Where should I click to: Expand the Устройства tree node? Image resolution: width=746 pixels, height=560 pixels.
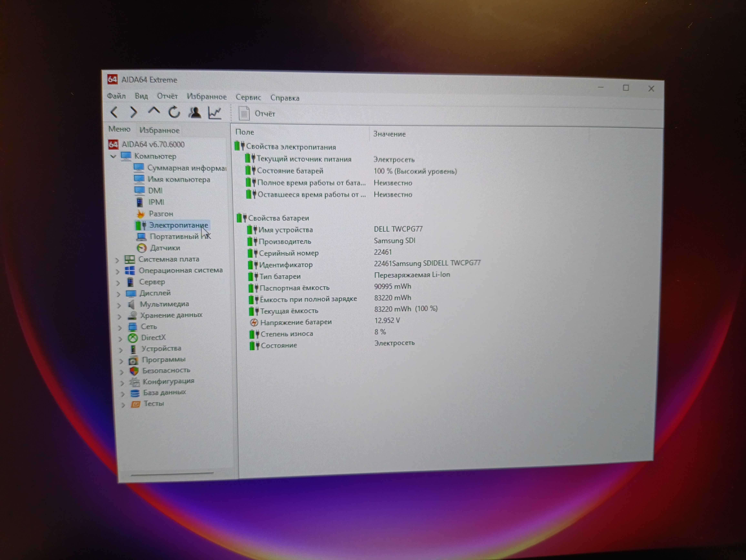121,350
